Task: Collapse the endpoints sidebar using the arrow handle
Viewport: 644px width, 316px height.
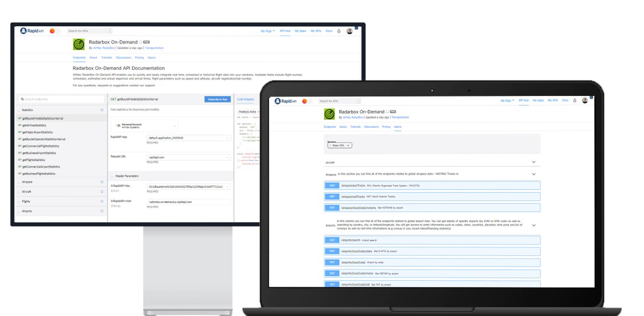Action: tap(108, 99)
